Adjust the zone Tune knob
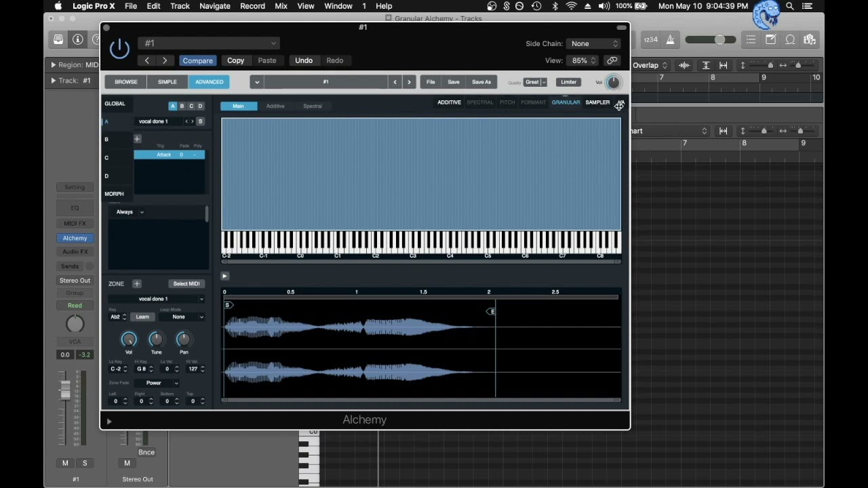The height and width of the screenshot is (488, 868). click(x=156, y=340)
